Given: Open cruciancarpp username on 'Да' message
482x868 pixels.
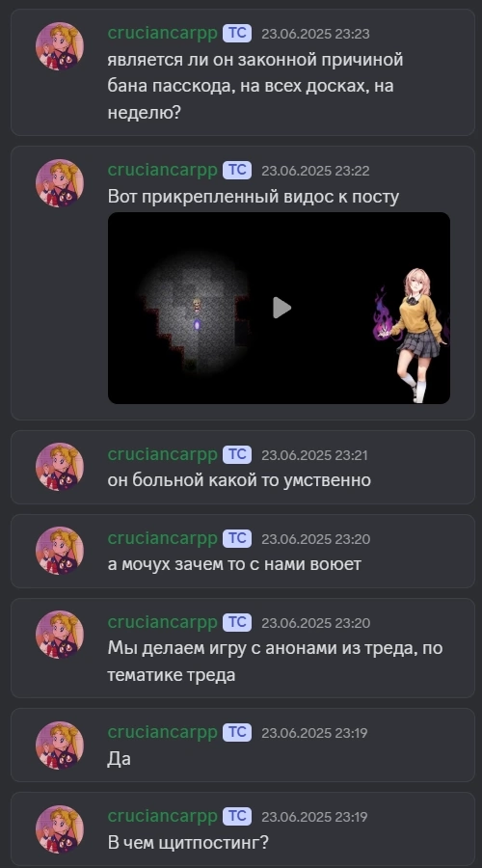Looking at the screenshot, I should [162, 732].
